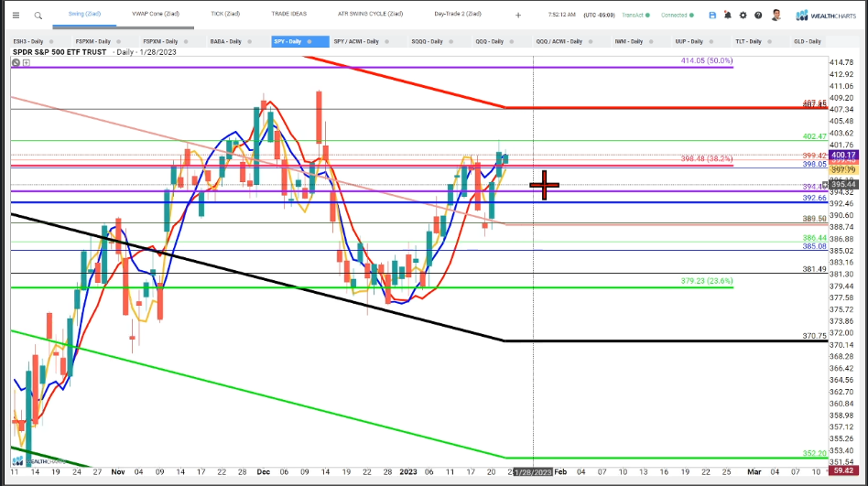Click the dot on the IWM - Daily tab
868x486 pixels.
tap(651, 41)
